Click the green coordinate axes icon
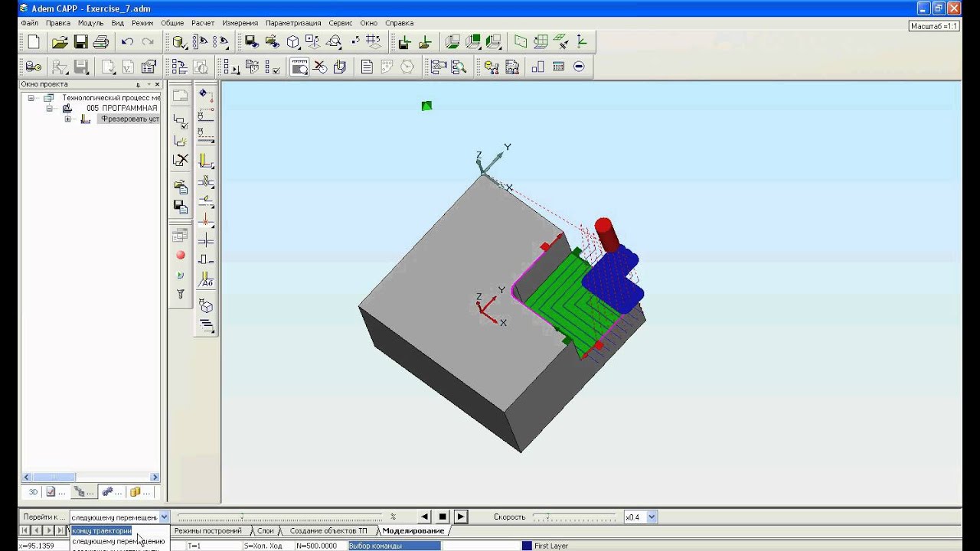 (581, 42)
